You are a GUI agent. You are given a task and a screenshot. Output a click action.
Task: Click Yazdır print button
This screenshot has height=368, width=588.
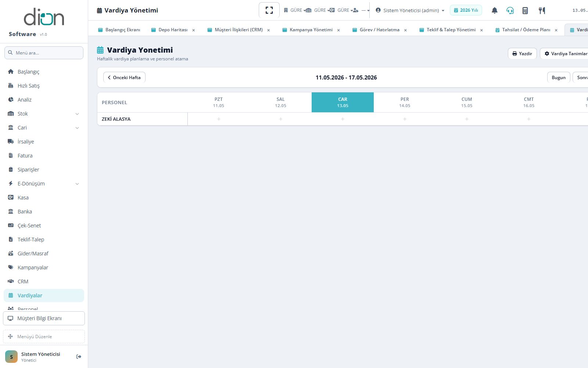[x=522, y=53]
